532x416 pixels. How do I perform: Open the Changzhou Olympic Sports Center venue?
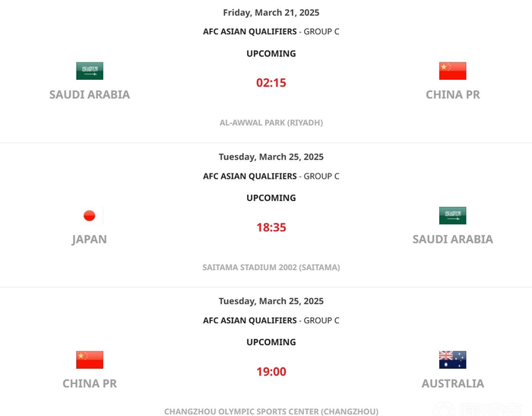coord(271,411)
